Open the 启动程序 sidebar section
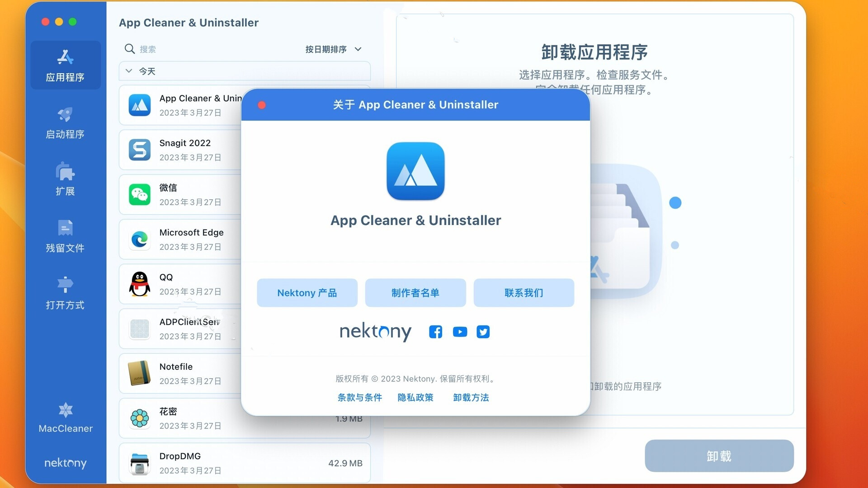Image resolution: width=868 pixels, height=488 pixels. (65, 123)
